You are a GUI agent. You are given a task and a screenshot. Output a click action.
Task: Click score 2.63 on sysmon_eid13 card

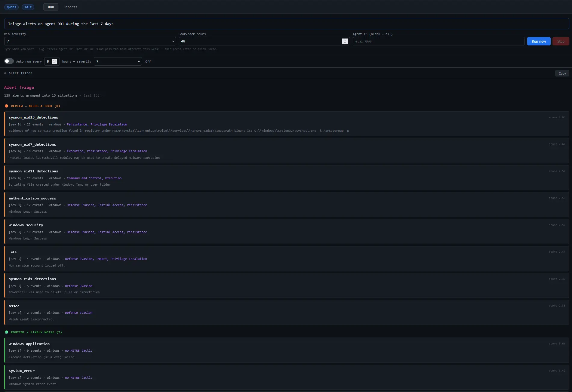557,117
